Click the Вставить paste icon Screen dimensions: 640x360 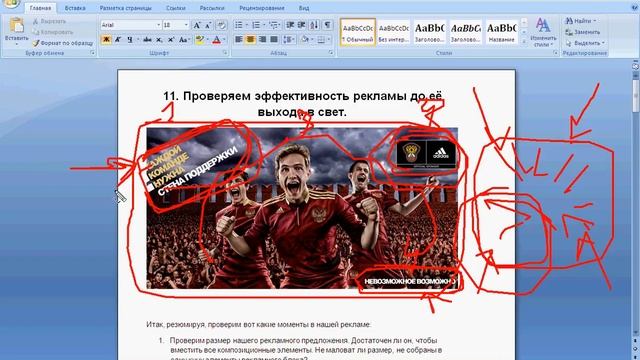17,25
